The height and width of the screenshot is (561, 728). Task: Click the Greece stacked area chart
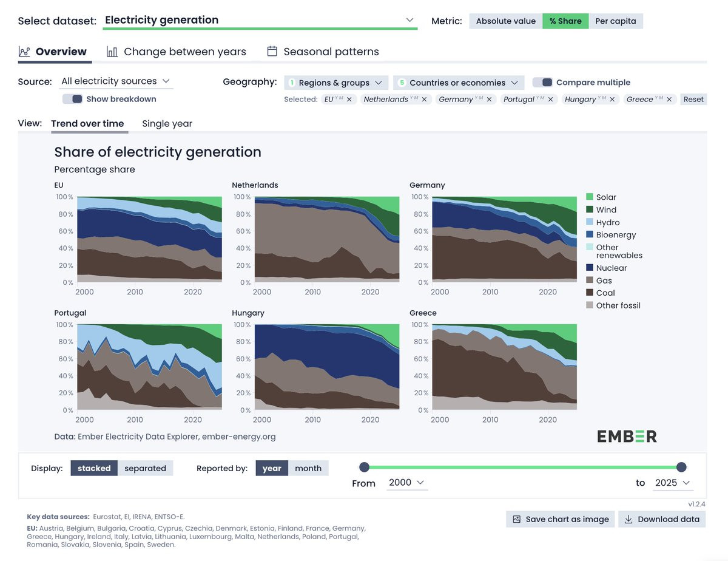point(504,367)
